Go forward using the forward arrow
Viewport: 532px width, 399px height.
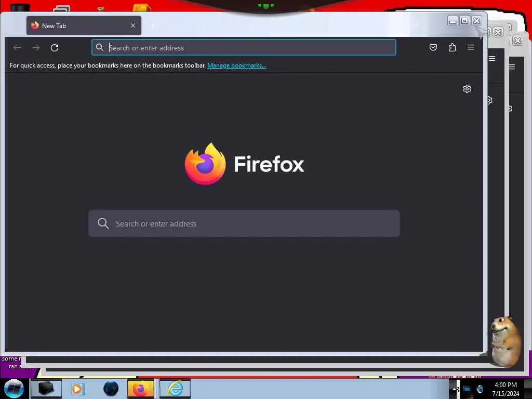pyautogui.click(x=36, y=48)
